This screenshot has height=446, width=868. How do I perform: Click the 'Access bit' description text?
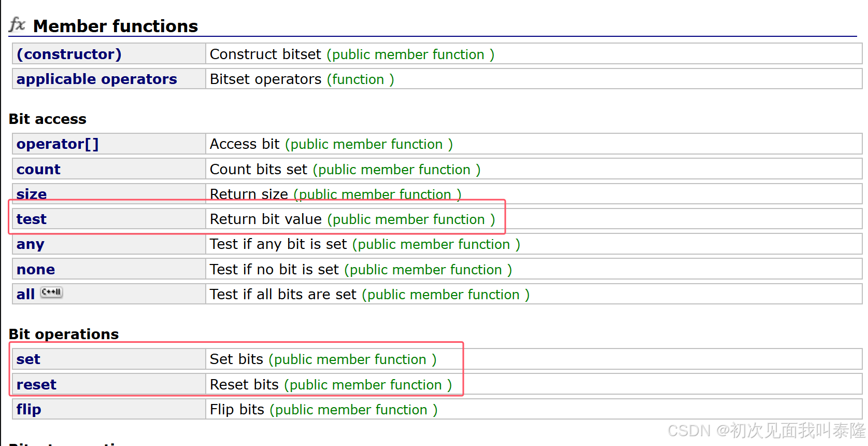[245, 144]
